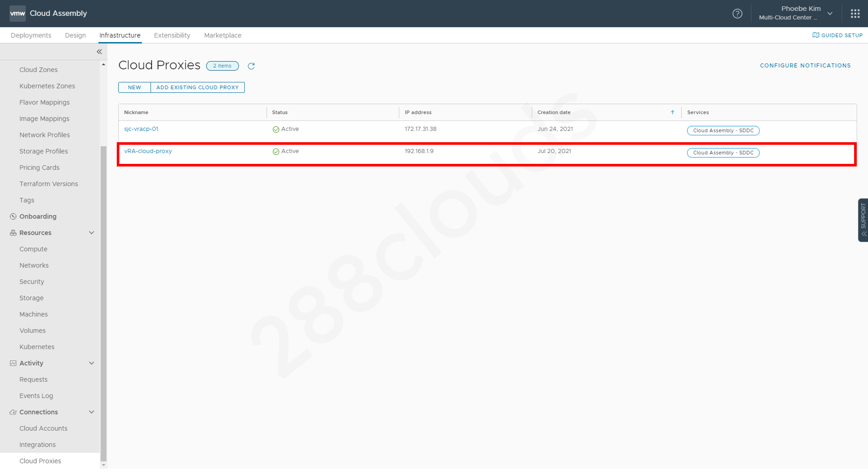Select the Infrastructure tab
868x473 pixels.
[x=120, y=35]
